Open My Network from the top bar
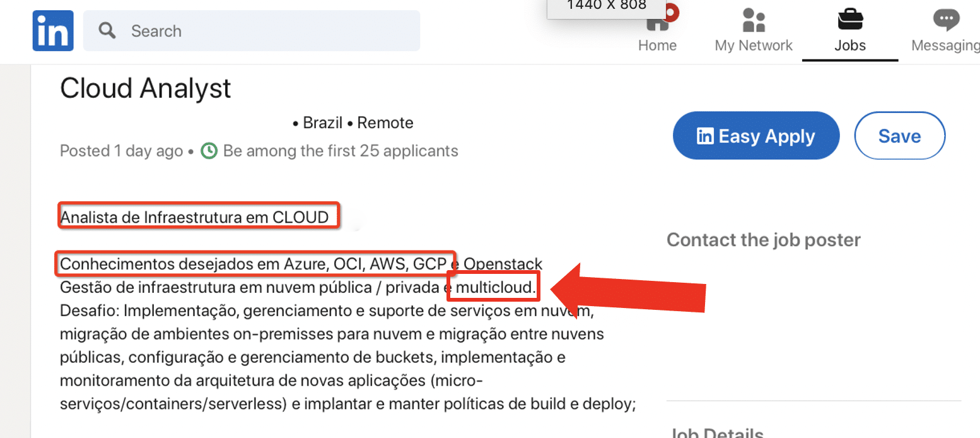The image size is (980, 438). (753, 28)
